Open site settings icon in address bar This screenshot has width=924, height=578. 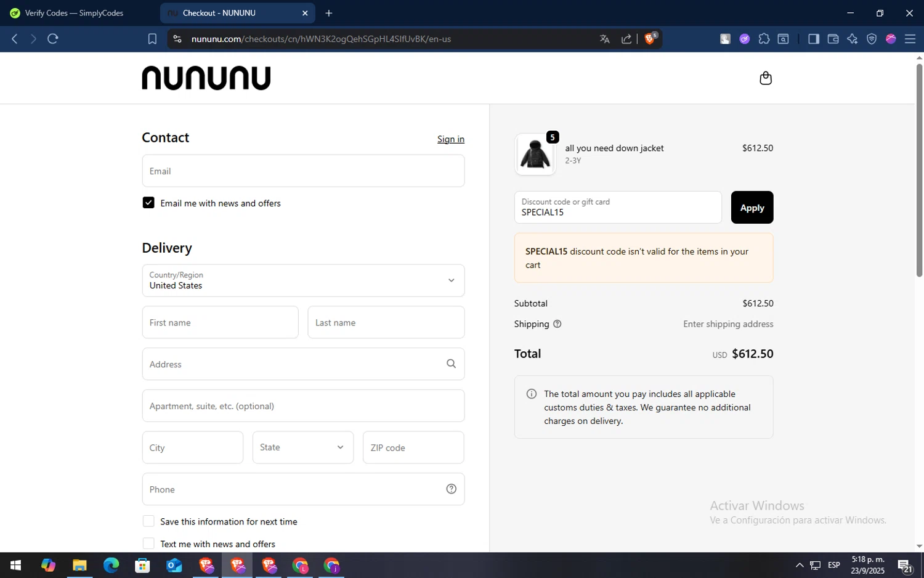(177, 39)
